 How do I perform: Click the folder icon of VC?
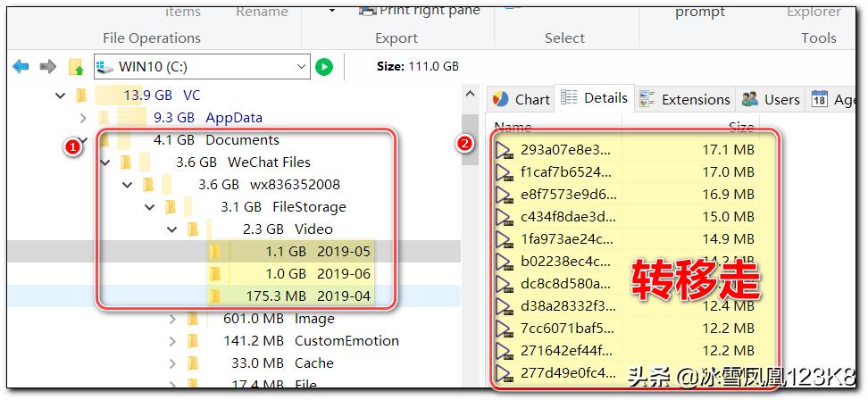(81, 96)
